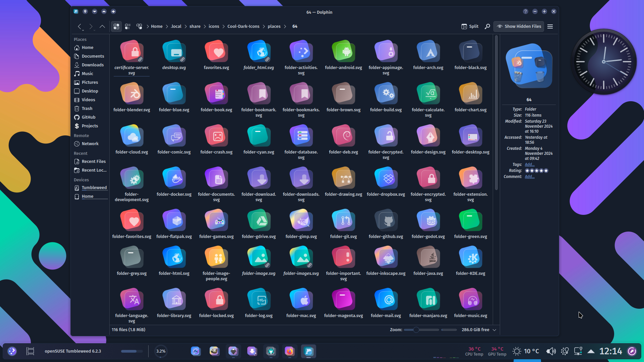Open Recent Files in sidebar
Screen dimensions: 644x362
click(91, 162)
